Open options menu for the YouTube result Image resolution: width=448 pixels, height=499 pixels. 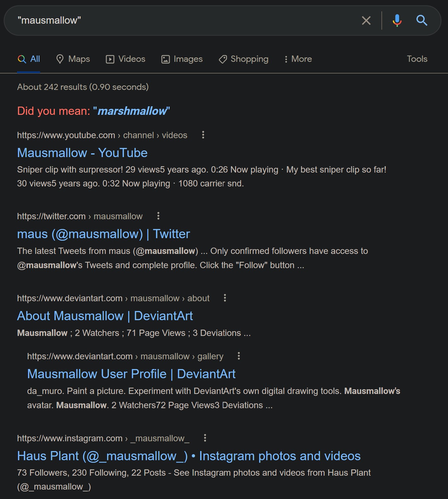coord(203,135)
